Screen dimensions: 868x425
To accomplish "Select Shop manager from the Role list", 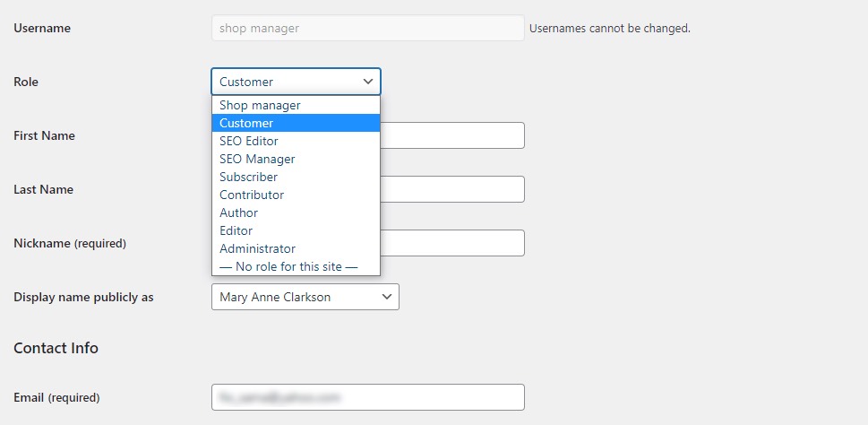I will [x=296, y=105].
